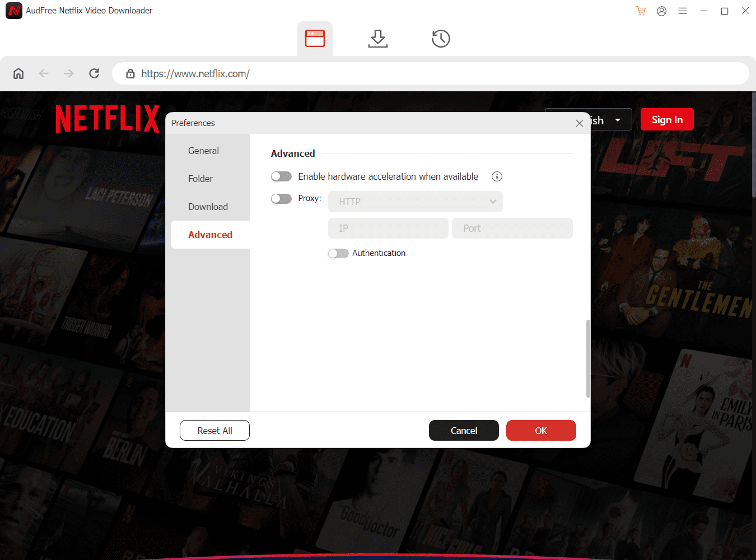Image resolution: width=756 pixels, height=560 pixels.
Task: Open the shopping cart icon
Action: pyautogui.click(x=641, y=11)
